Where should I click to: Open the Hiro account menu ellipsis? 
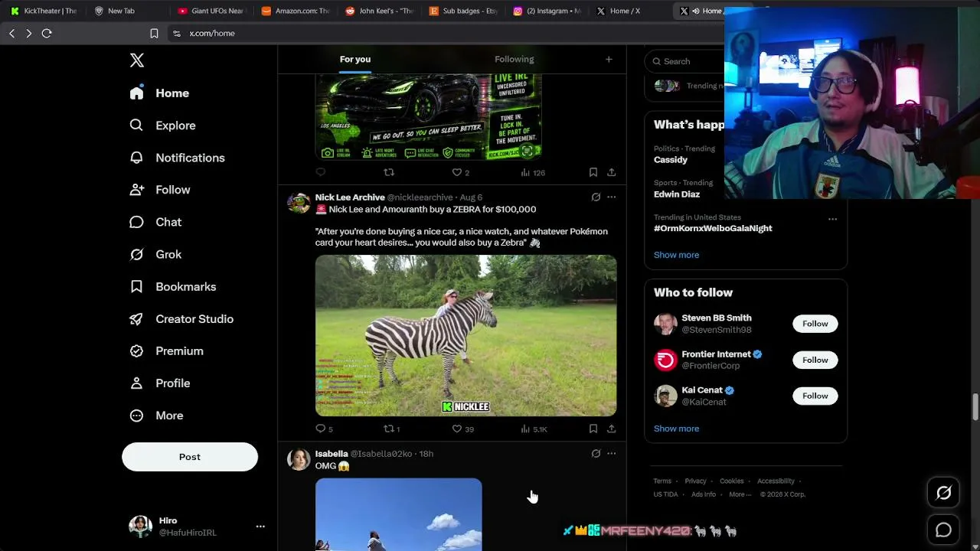click(260, 527)
